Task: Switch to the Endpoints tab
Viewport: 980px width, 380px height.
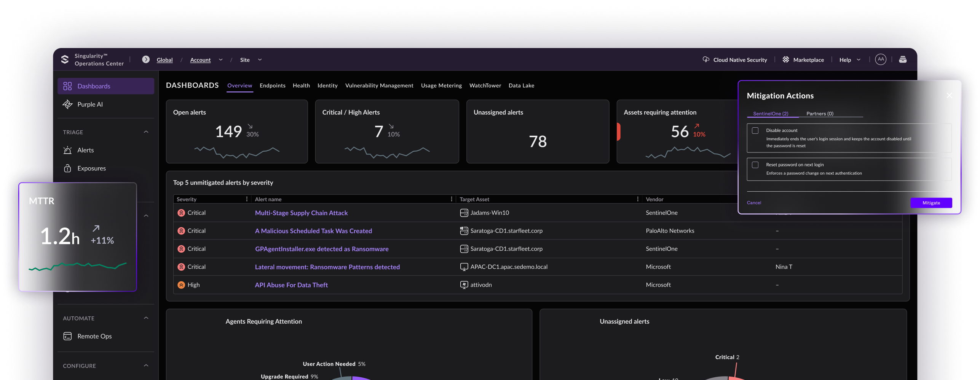Action: coord(272,86)
